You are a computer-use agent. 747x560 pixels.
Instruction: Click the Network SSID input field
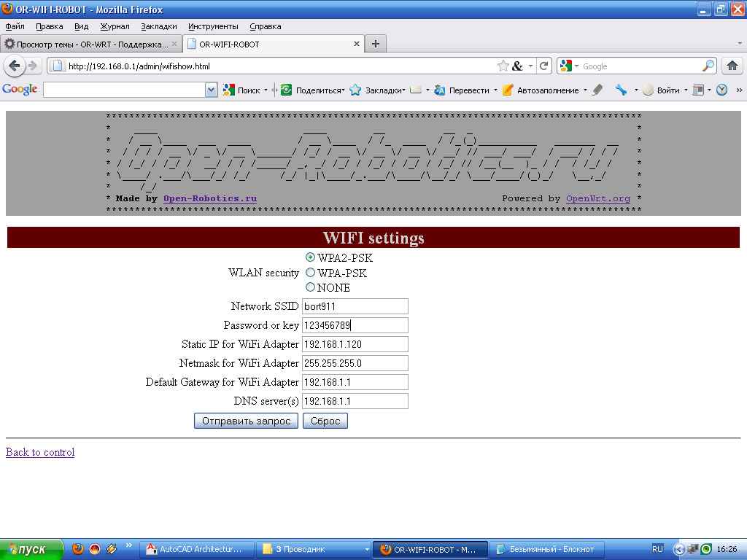[x=355, y=306]
